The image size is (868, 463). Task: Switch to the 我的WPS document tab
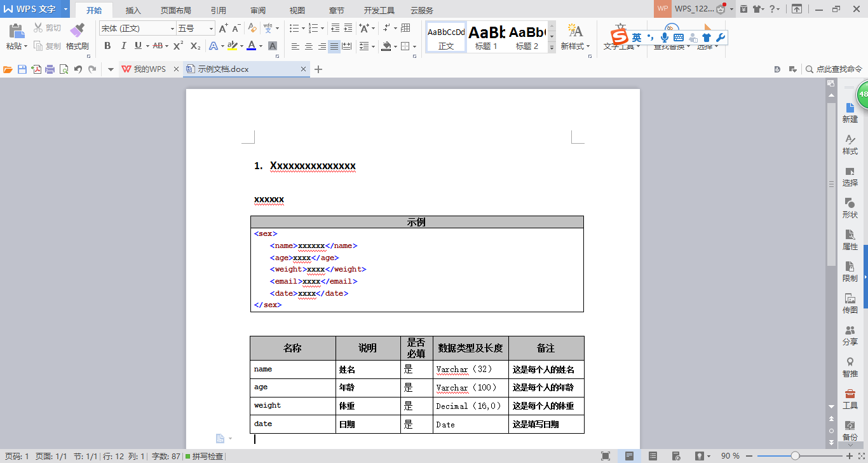coord(150,69)
